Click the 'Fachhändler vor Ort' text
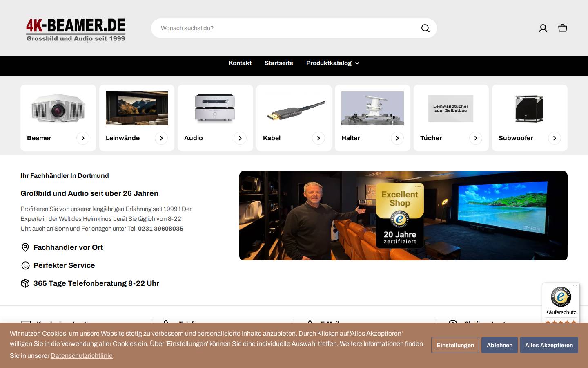The height and width of the screenshot is (368, 588). (x=68, y=247)
